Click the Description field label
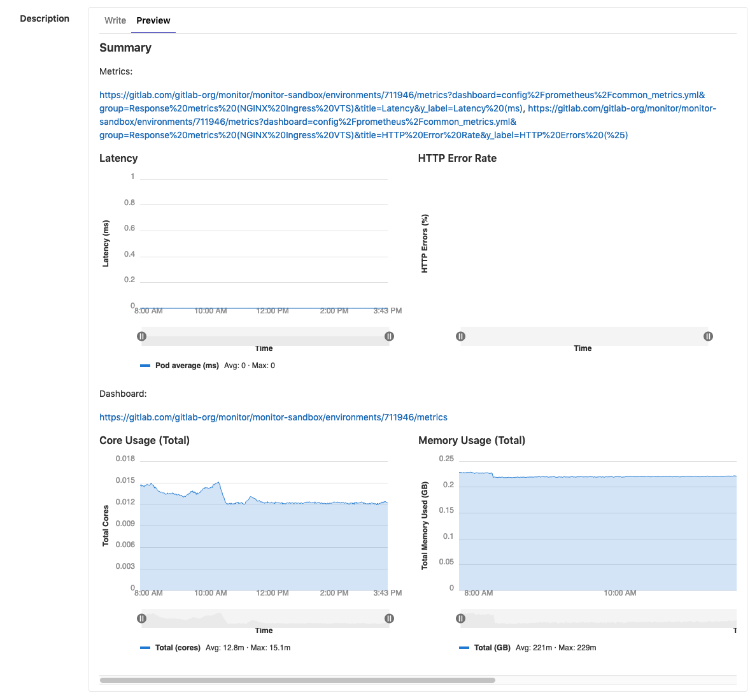 45,18
